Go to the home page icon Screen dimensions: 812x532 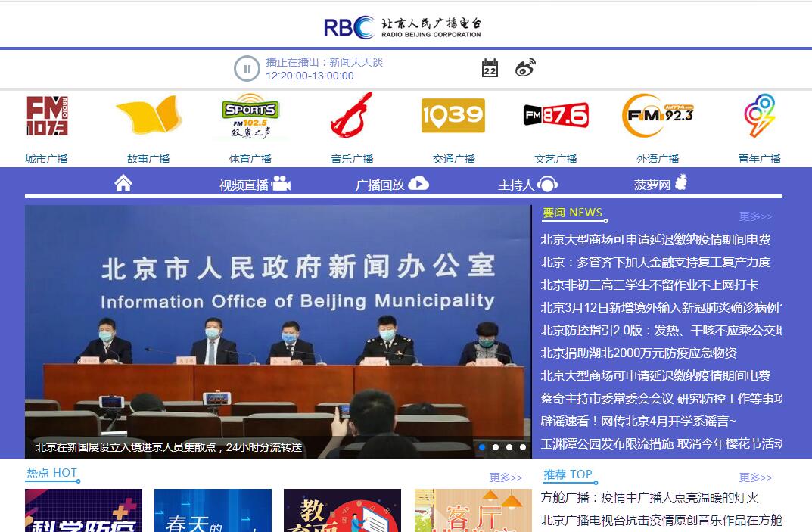pyautogui.click(x=123, y=183)
